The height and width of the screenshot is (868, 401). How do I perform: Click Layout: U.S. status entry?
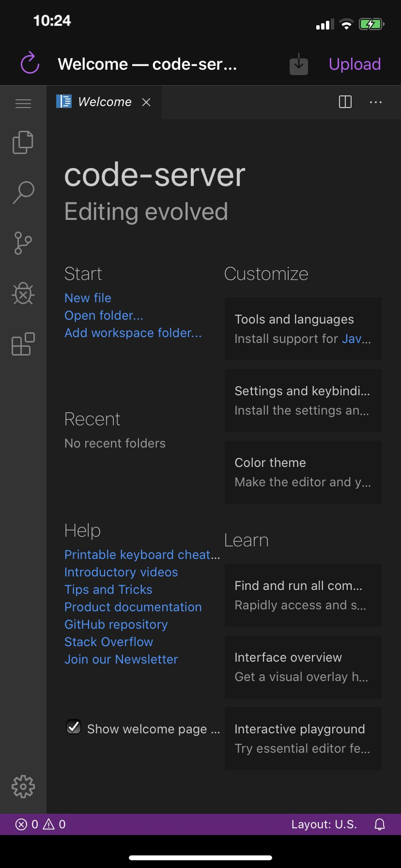coord(324,824)
